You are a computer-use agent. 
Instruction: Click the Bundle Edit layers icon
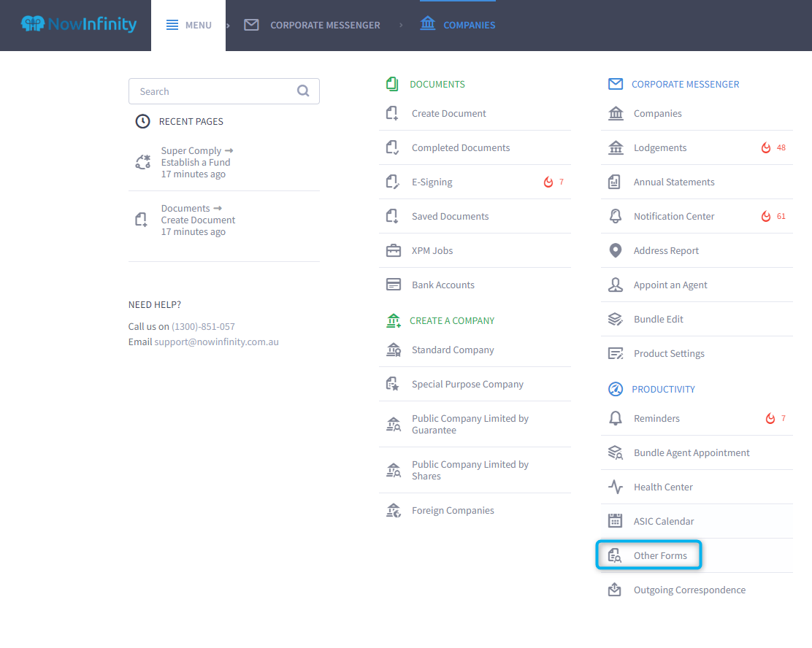click(x=616, y=320)
